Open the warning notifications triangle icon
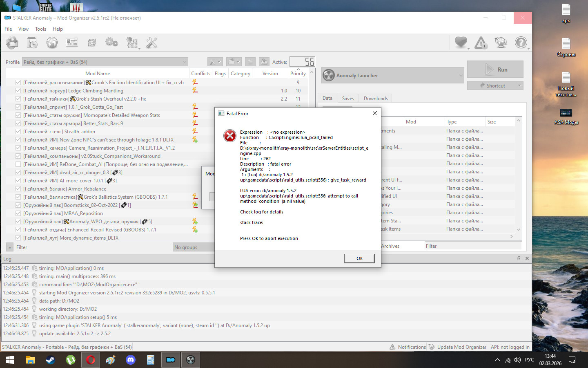 coord(481,43)
